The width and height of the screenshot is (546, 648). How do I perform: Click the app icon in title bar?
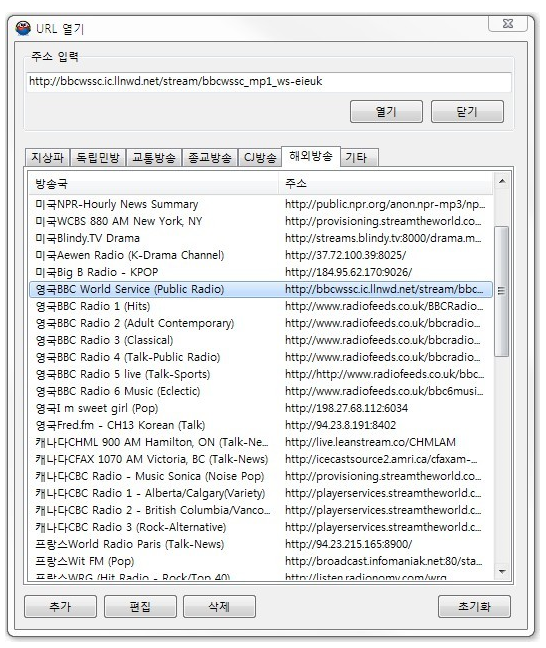23,28
